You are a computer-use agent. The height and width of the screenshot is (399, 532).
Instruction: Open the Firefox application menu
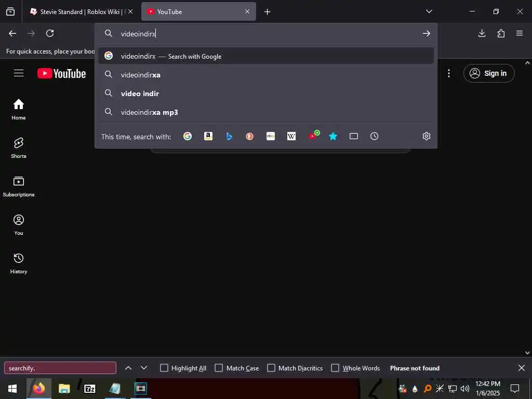click(520, 33)
